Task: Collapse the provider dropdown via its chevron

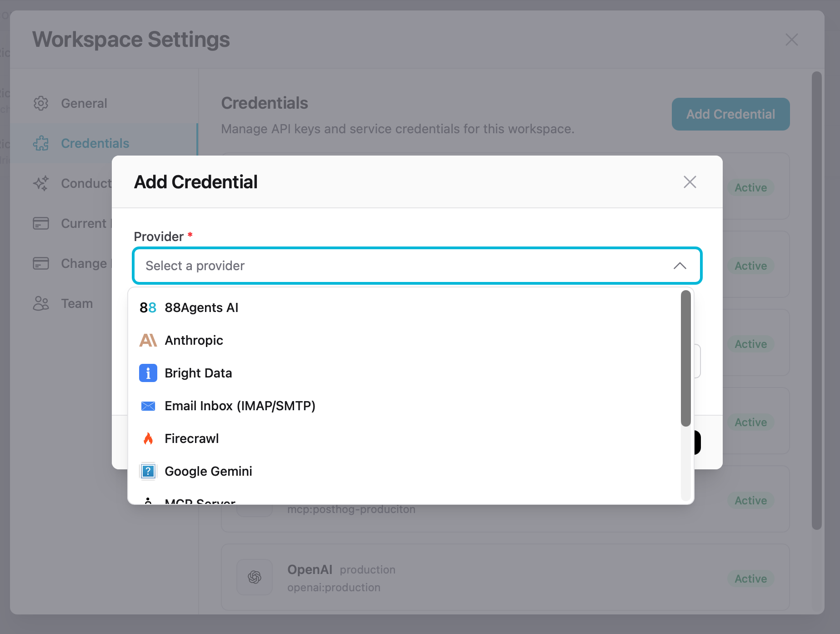Action: 680,266
